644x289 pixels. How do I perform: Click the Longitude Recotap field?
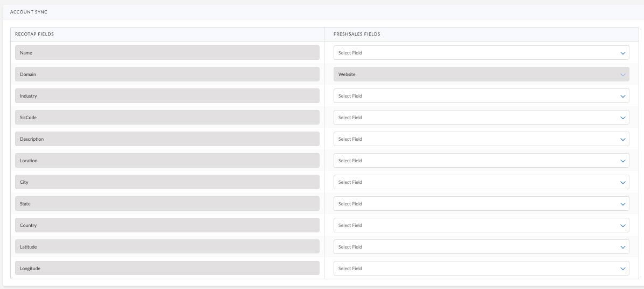point(167,268)
